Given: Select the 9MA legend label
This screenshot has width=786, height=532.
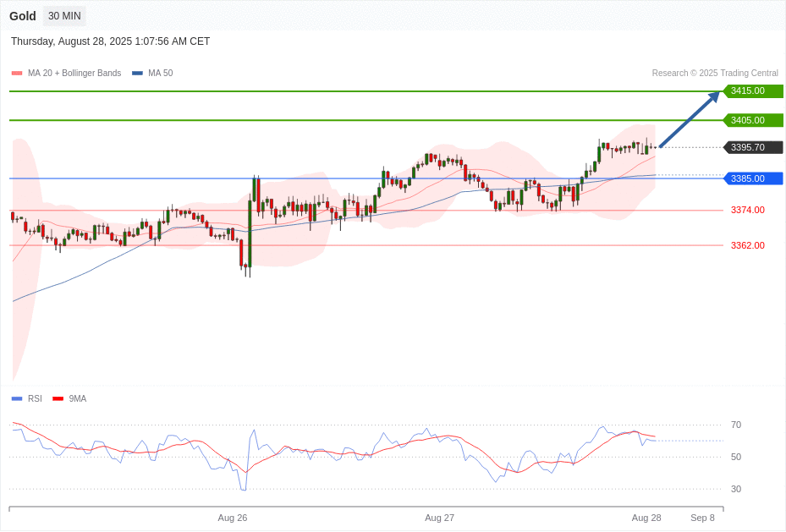Looking at the screenshot, I should [78, 398].
